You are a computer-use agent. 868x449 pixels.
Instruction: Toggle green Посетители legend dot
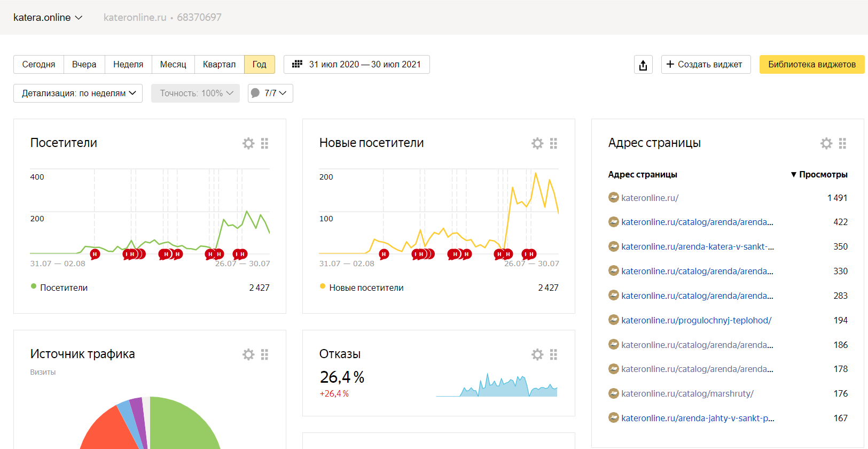point(34,287)
